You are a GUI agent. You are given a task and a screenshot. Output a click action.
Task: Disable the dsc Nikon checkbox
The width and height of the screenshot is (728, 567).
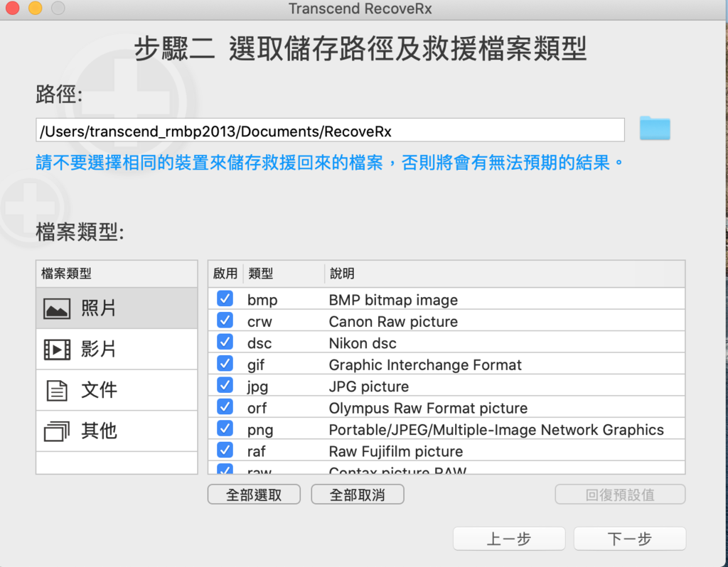click(225, 342)
